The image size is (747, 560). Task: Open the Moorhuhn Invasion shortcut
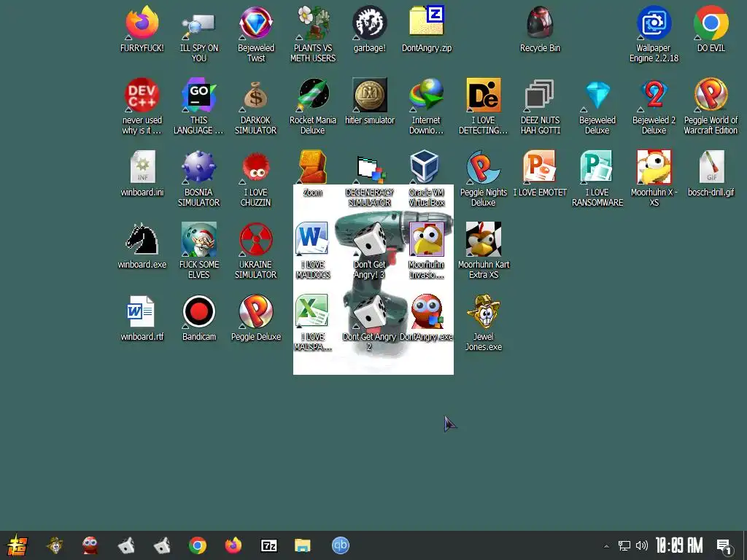coord(426,251)
